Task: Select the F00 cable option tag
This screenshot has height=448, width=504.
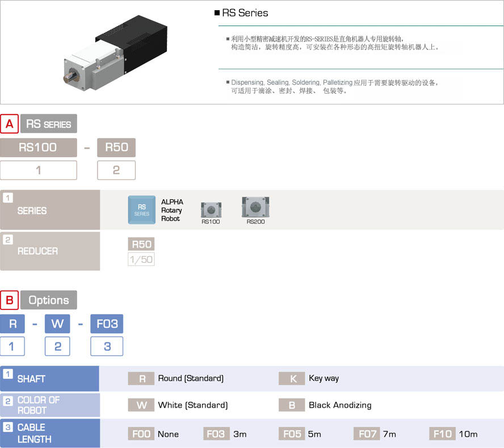Action: click(141, 434)
